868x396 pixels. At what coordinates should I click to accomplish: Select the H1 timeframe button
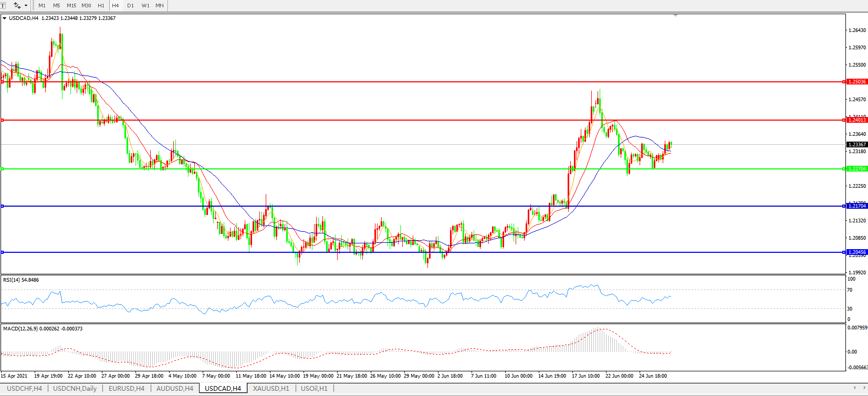[x=101, y=5]
